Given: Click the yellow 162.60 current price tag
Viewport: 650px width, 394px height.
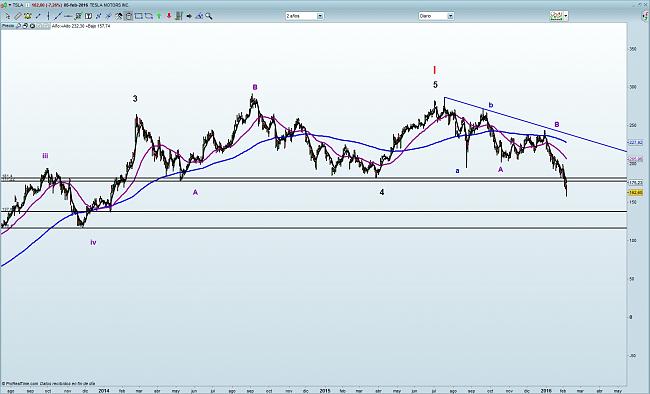Looking at the screenshot, I should [x=636, y=192].
